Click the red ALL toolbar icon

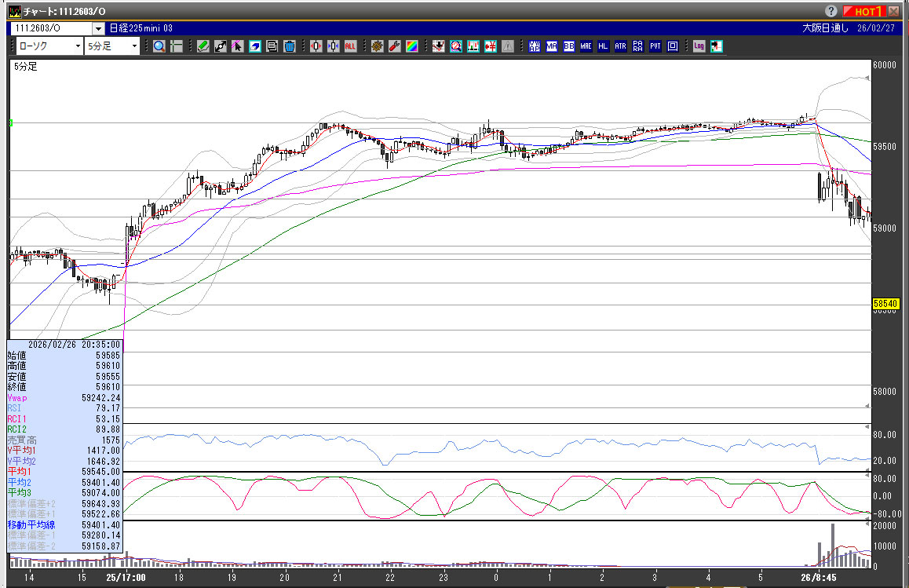350,46
